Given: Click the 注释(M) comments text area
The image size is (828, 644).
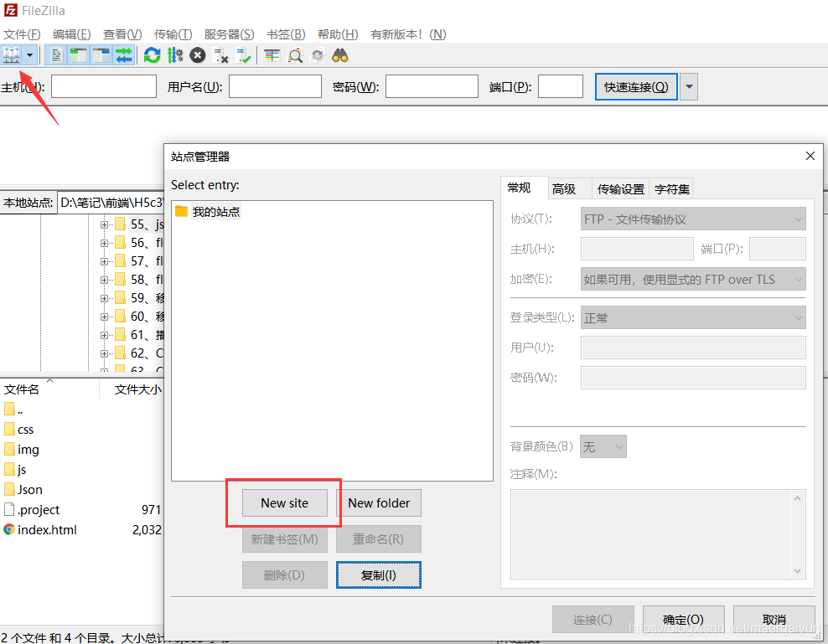Looking at the screenshot, I should click(x=658, y=534).
